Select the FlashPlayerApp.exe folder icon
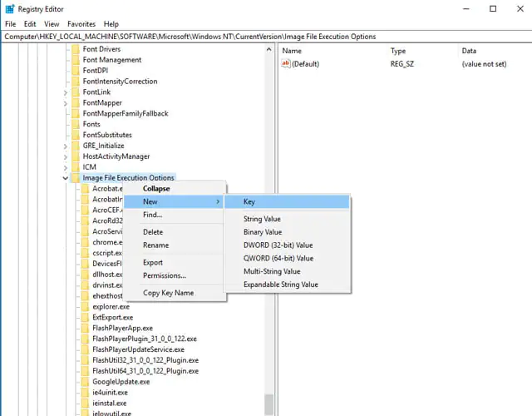The height and width of the screenshot is (416, 532). click(x=85, y=328)
